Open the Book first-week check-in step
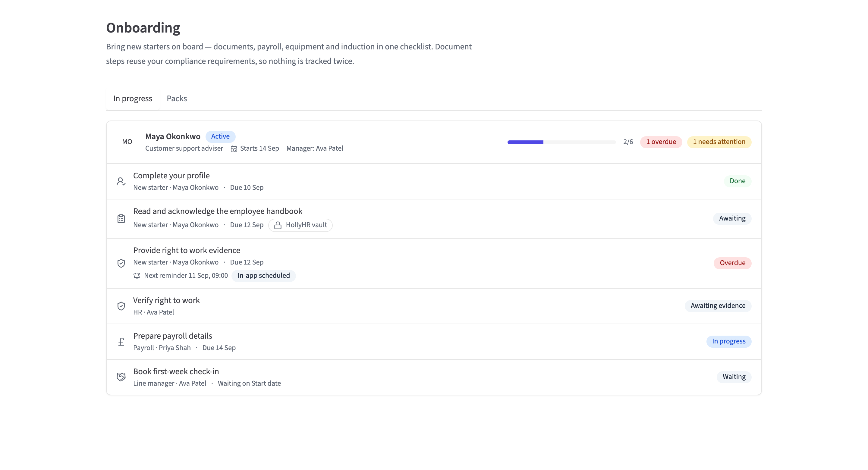 pos(434,377)
